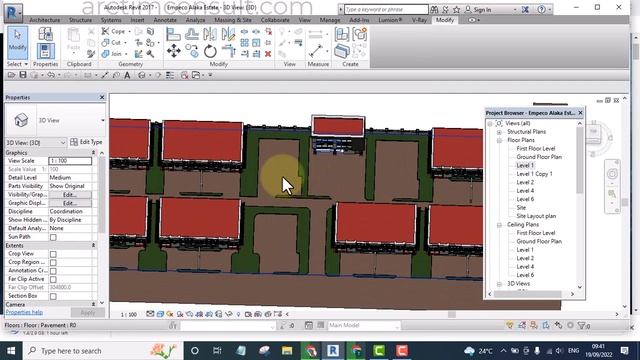Click the Project Browser horizontal scrollbar
The image size is (640, 360).
click(528, 294)
